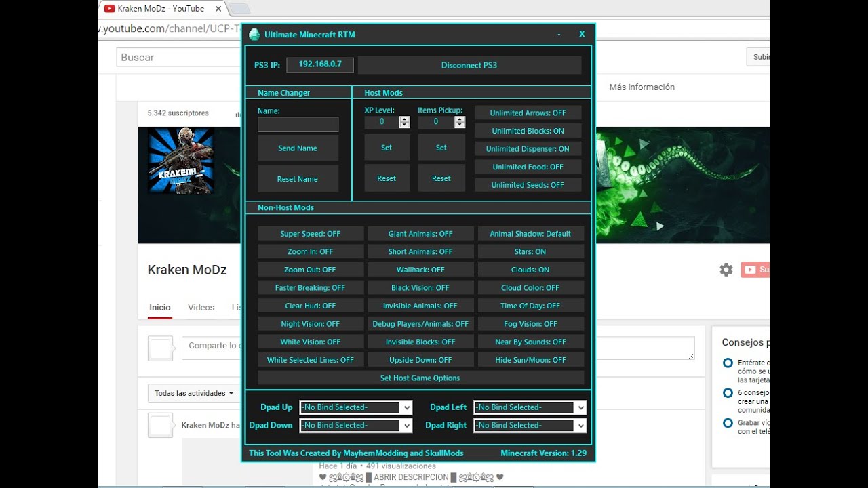Image resolution: width=868 pixels, height=488 pixels.
Task: Click Reset Name button
Action: (298, 179)
